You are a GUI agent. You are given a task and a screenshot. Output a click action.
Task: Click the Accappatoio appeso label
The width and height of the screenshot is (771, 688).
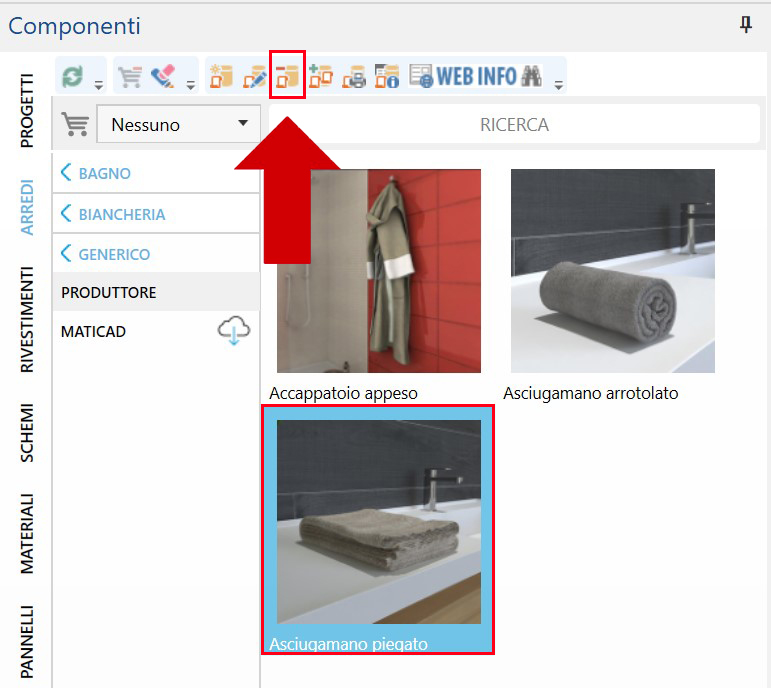coord(343,393)
